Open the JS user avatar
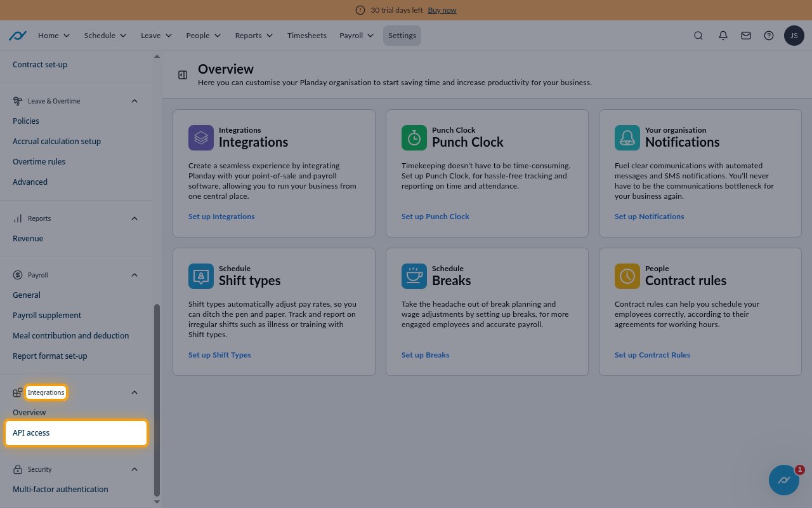This screenshot has width=812, height=508. pos(794,36)
